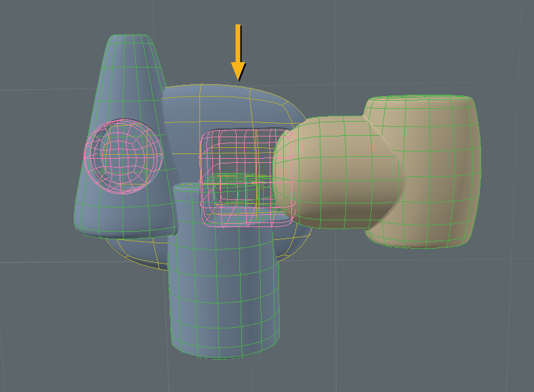Select the pink wireframe cube in the center
The width and height of the screenshot is (534, 392).
tap(237, 177)
